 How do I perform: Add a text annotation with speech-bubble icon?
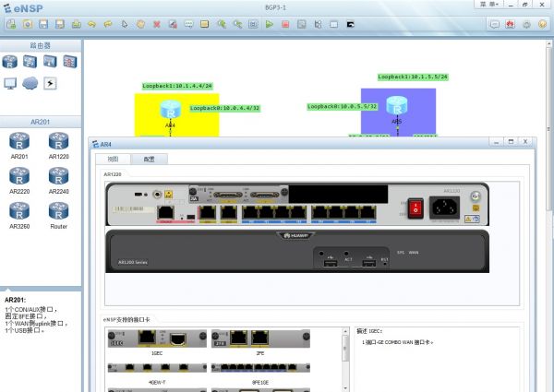click(x=189, y=24)
